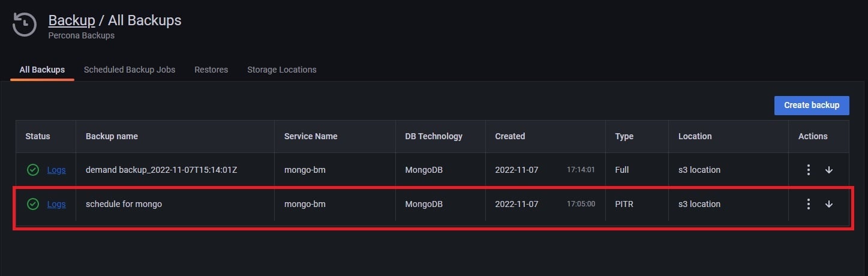This screenshot has width=868, height=276.
Task: Open the Storage Locations tab
Action: 282,70
